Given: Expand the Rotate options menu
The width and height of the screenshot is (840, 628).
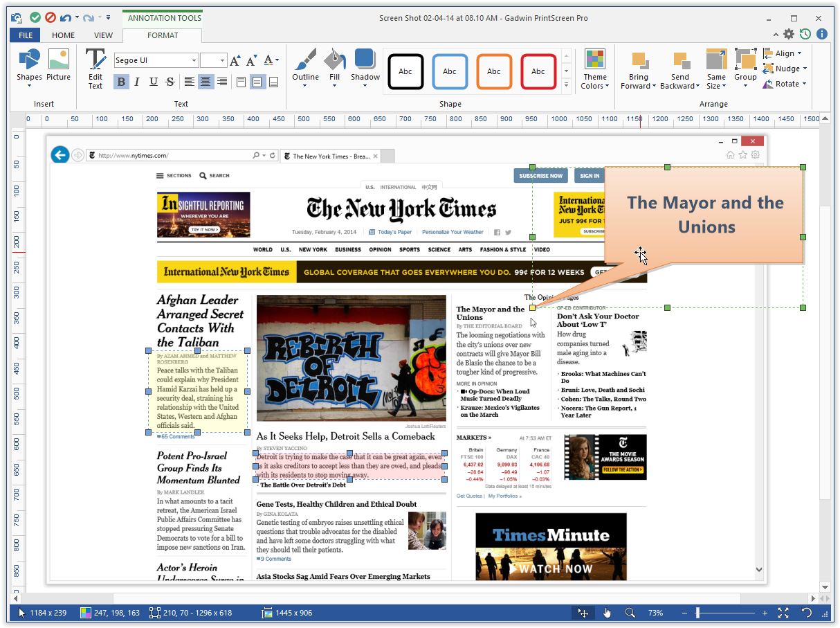Looking at the screenshot, I should 785,84.
